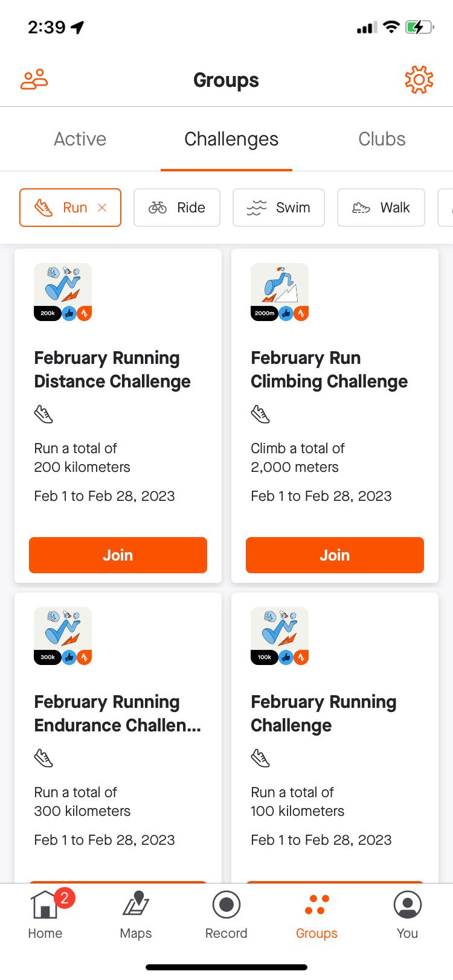
Task: Enable the Swim activity filter
Action: click(278, 208)
